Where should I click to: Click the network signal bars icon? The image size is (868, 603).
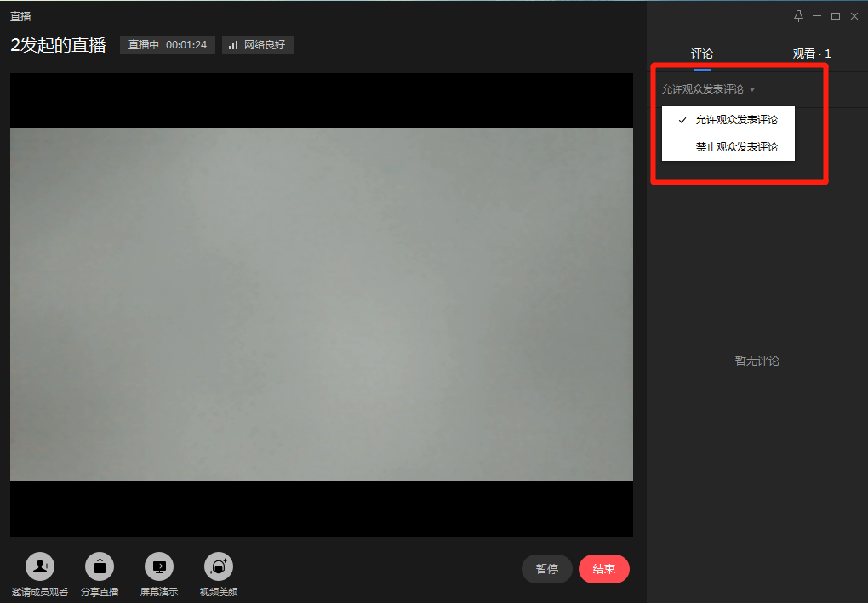point(233,45)
